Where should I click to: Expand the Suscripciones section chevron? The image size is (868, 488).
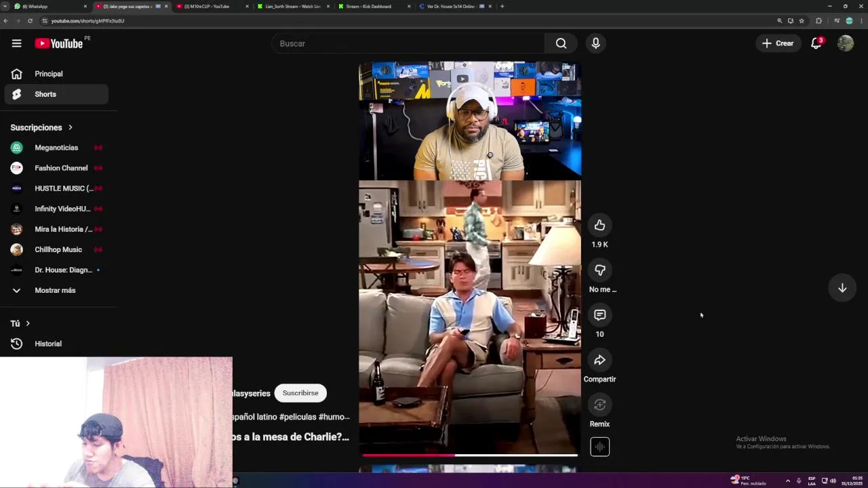70,127
